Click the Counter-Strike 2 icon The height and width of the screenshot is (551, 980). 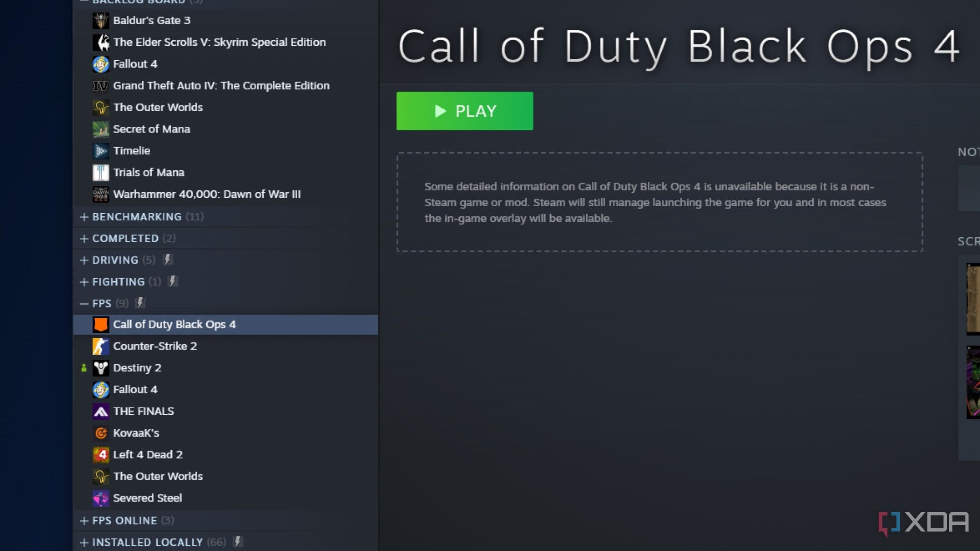point(101,346)
